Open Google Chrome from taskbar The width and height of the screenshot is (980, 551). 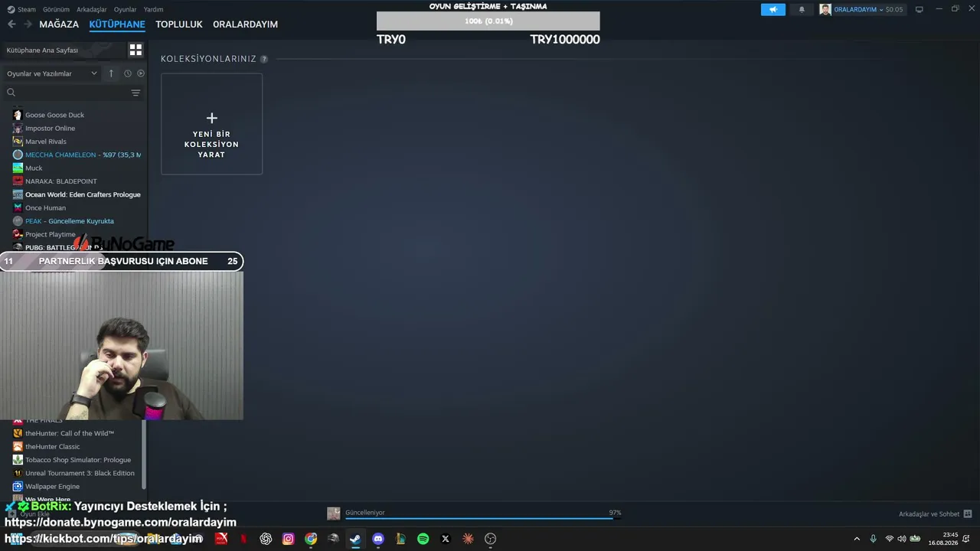pos(311,539)
